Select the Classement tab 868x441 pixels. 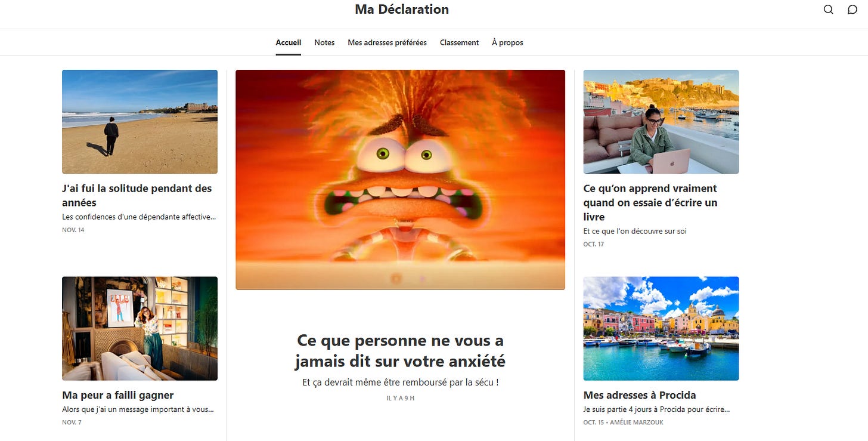[x=460, y=42]
